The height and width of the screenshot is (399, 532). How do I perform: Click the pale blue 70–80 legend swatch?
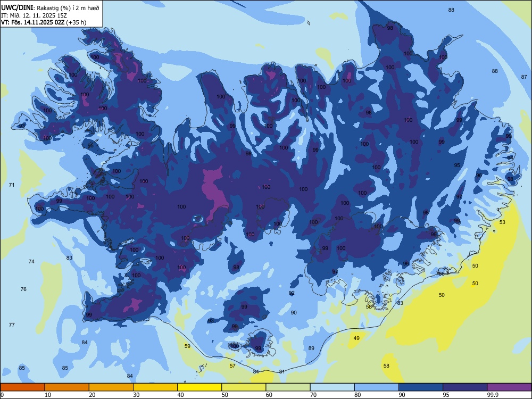coord(332,387)
